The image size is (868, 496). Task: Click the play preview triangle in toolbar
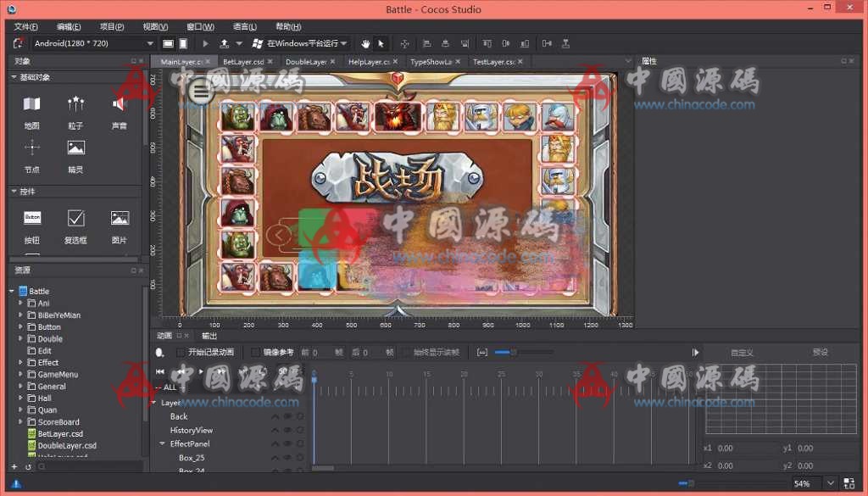[x=205, y=43]
